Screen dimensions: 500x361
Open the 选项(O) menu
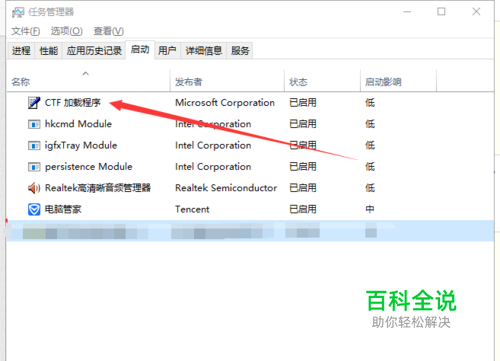click(x=66, y=31)
